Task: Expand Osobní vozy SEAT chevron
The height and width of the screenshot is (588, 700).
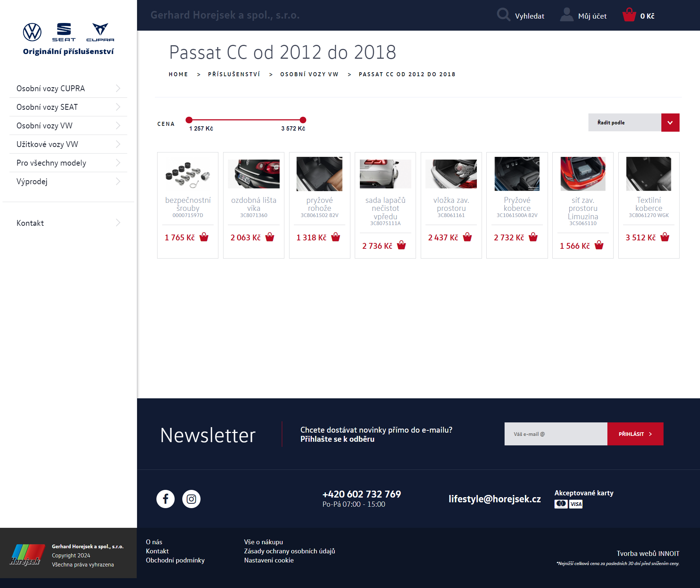Action: [x=118, y=107]
